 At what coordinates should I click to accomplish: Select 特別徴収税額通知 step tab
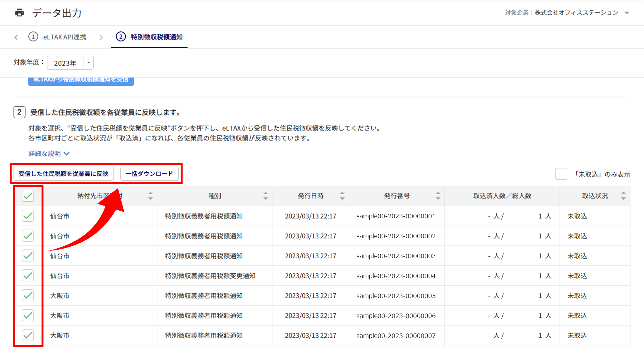[x=156, y=37]
